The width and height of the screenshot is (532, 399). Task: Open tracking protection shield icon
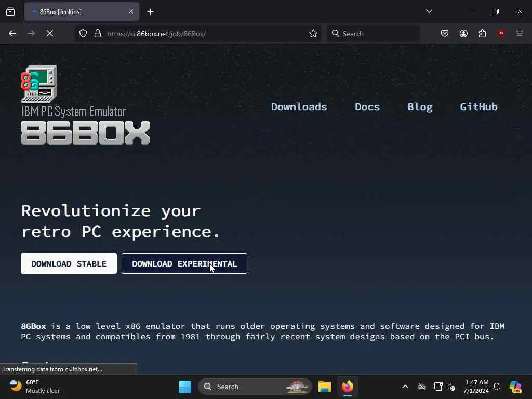click(x=83, y=34)
